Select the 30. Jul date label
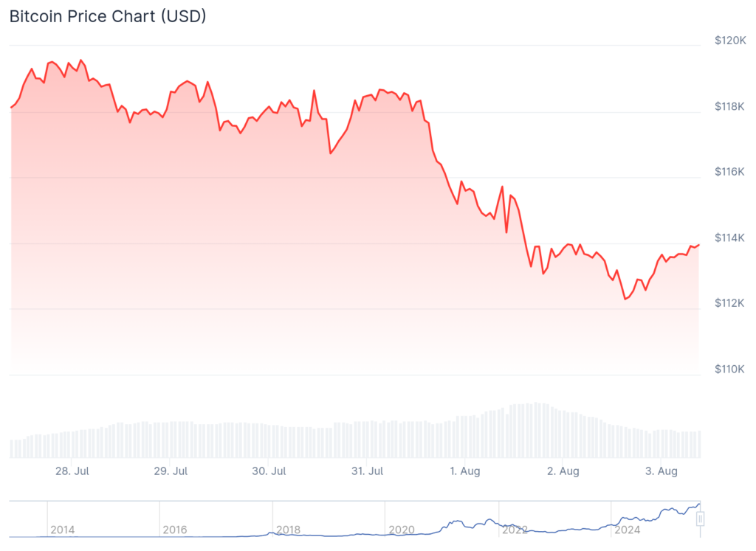The image size is (756, 551). pyautogui.click(x=269, y=471)
